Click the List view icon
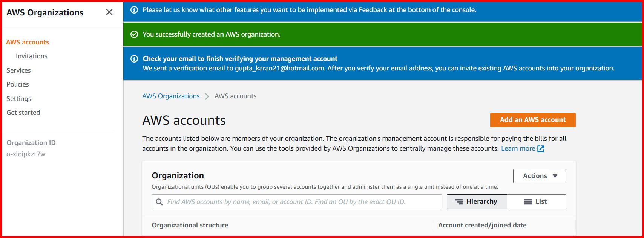The image size is (644, 238). coord(527,201)
